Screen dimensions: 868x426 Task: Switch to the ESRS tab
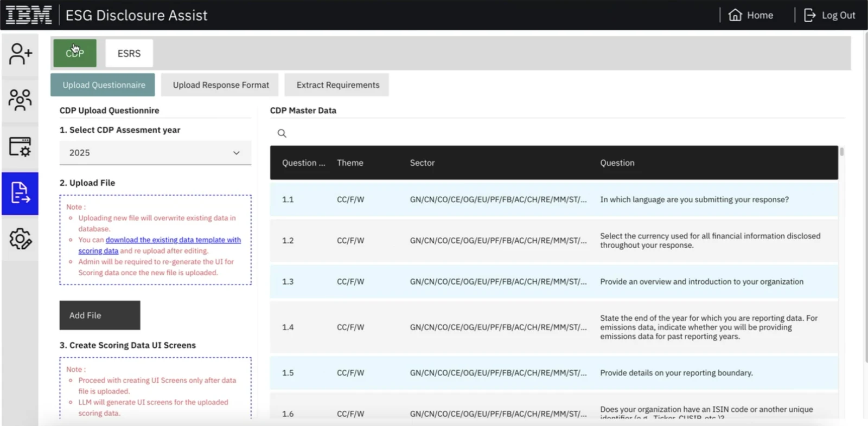[x=129, y=53]
